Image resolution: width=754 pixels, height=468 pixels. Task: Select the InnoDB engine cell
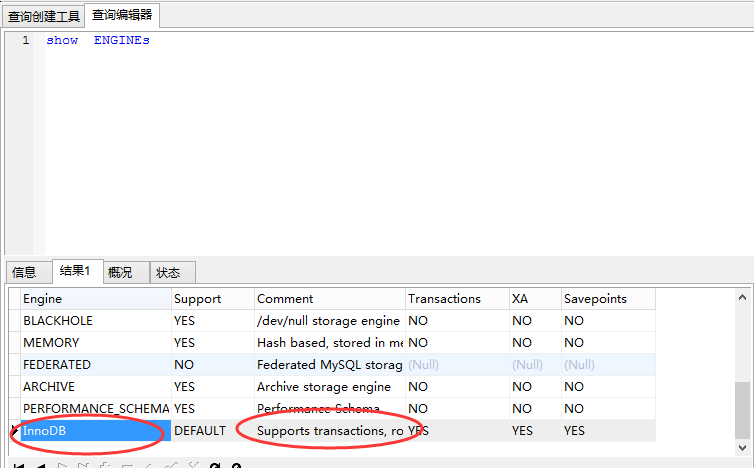[95, 431]
